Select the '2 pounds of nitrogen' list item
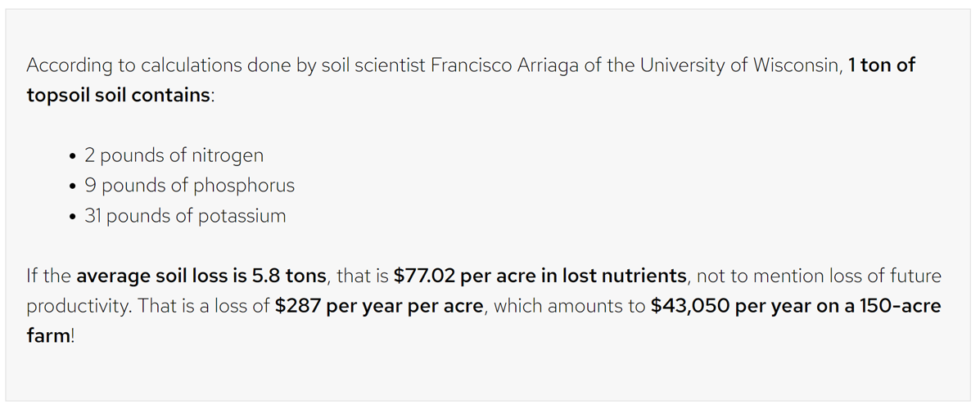The image size is (980, 409). click(174, 155)
